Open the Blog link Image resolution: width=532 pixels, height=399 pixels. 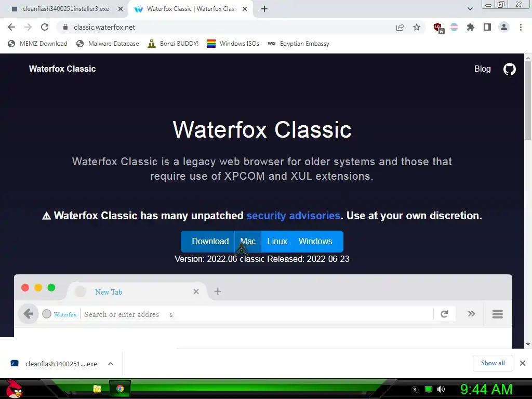pyautogui.click(x=483, y=69)
